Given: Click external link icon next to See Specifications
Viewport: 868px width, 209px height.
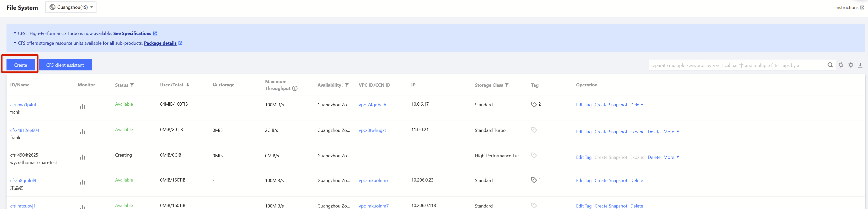Looking at the screenshot, I should (x=155, y=33).
